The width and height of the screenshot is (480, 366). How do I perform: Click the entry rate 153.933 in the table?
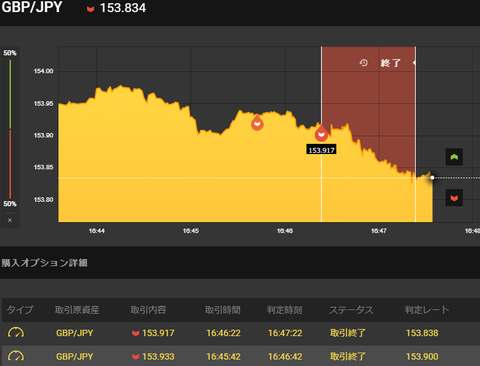(158, 357)
